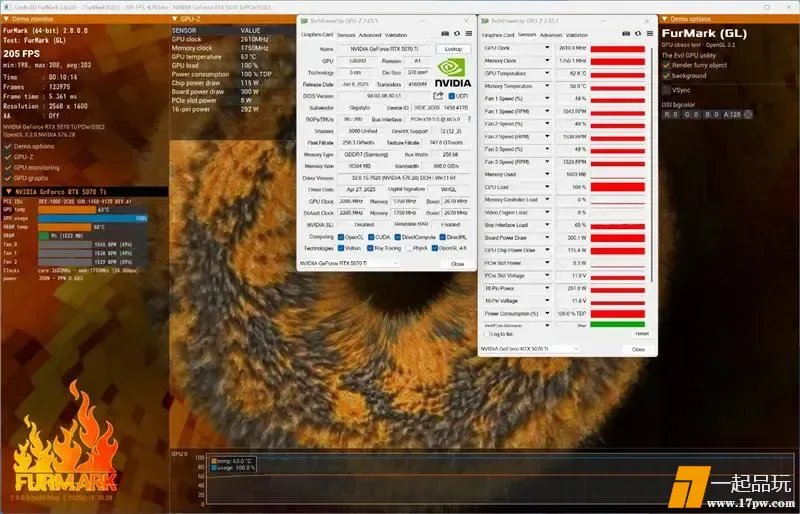The image size is (800, 514).
Task: Click the Subvendor value Gigabyte
Action: pos(360,108)
